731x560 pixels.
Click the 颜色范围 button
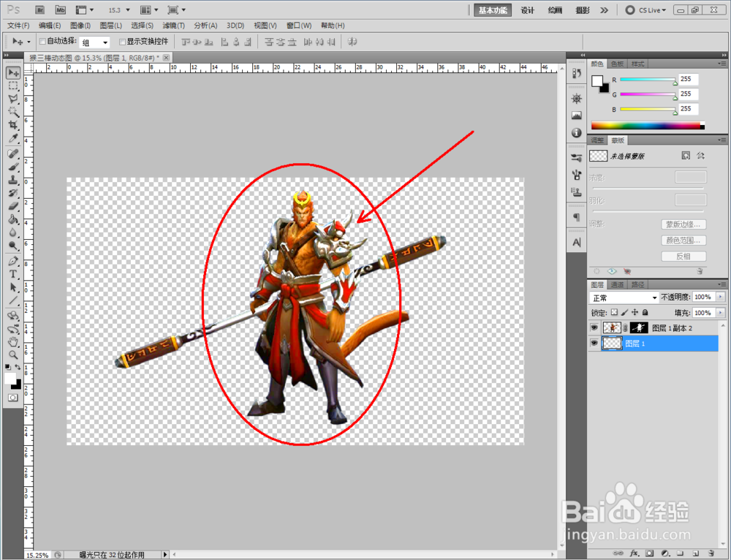click(x=683, y=240)
